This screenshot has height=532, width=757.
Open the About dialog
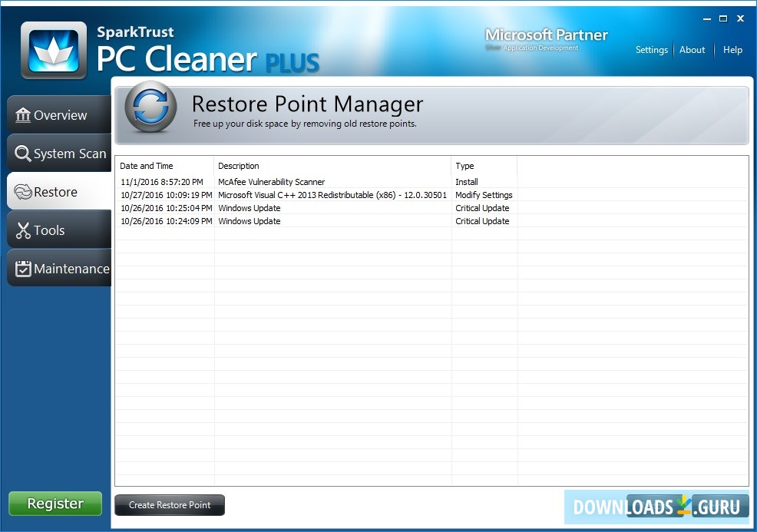pos(692,49)
